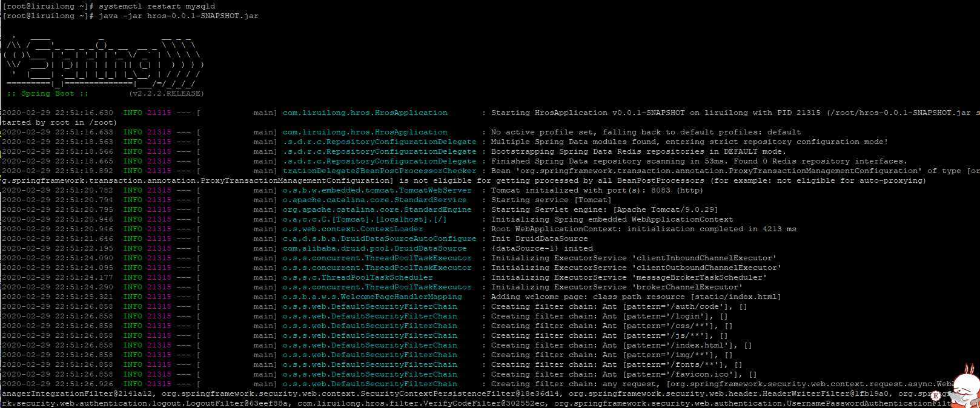Viewport: 980px width, 408px height.
Task: Click the 'o.apache.catalina.core.StandardService' logger name
Action: click(x=375, y=200)
